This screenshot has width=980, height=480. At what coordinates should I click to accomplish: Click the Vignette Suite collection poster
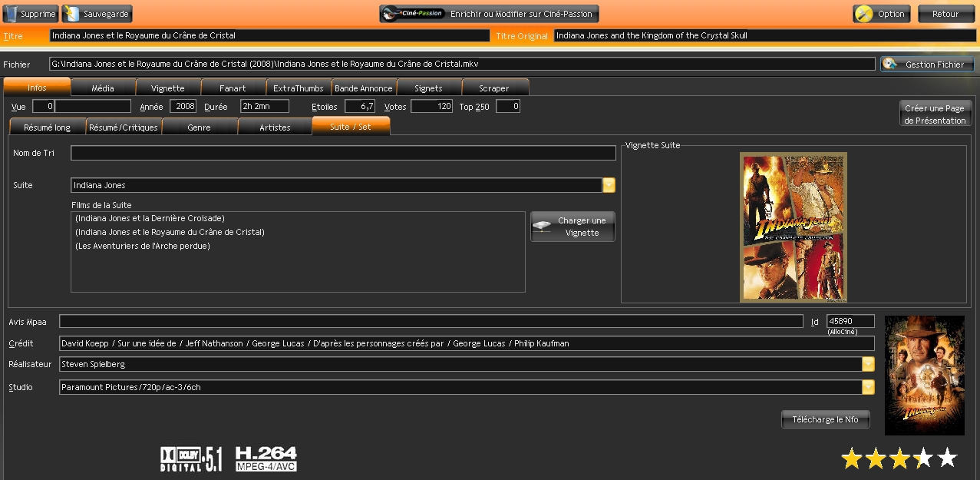coord(794,227)
